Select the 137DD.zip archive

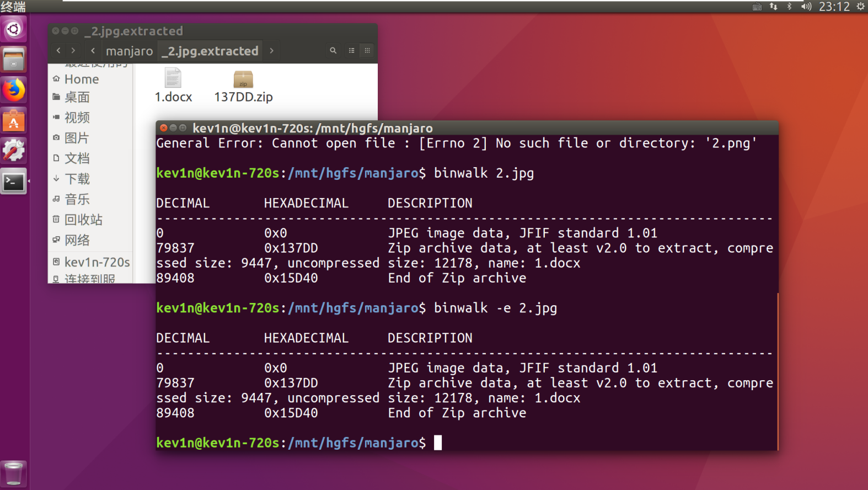pyautogui.click(x=243, y=87)
